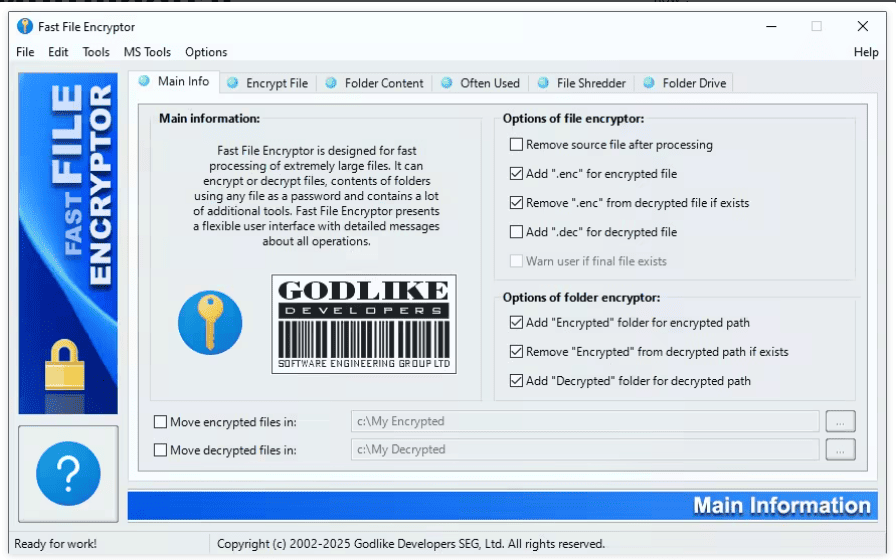Open the MS Tools menu
Screen dimensions: 896x560
pos(147,52)
